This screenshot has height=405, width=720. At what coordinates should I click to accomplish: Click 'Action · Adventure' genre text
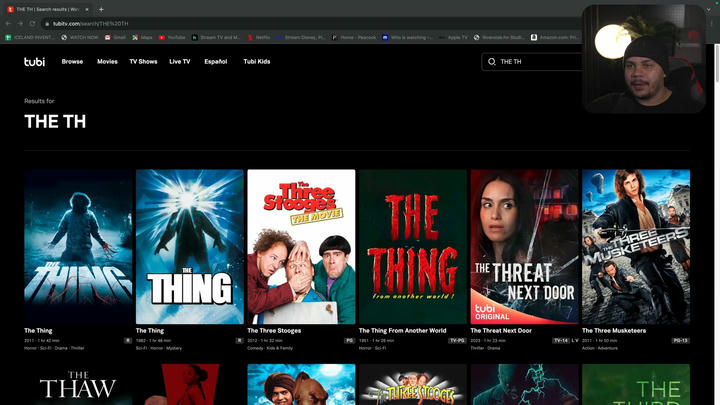pos(600,348)
